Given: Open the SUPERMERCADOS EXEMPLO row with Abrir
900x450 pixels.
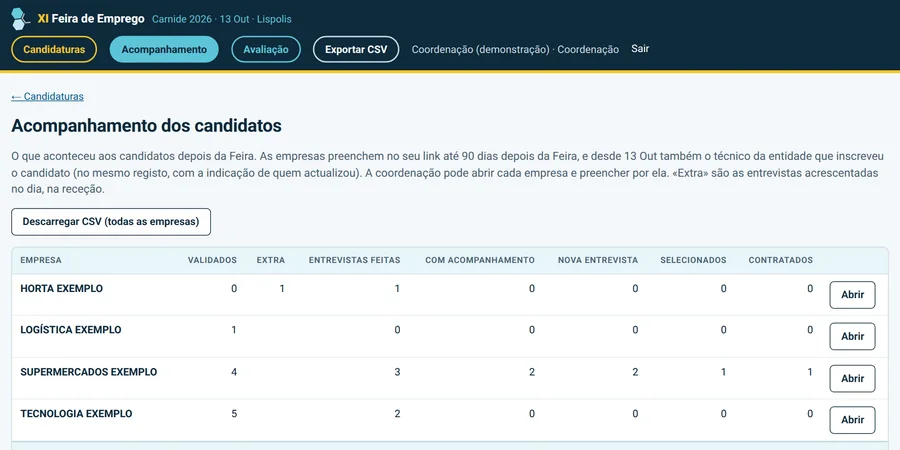Looking at the screenshot, I should coord(852,379).
